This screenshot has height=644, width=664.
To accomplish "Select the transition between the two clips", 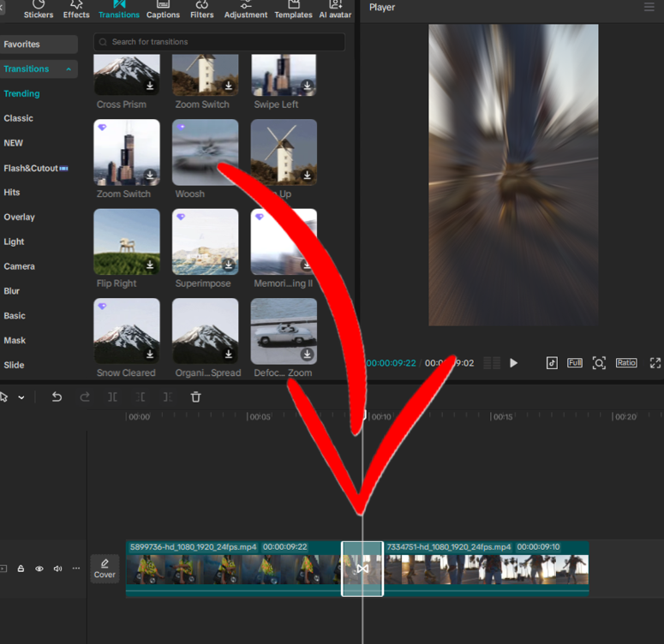I will pos(362,569).
